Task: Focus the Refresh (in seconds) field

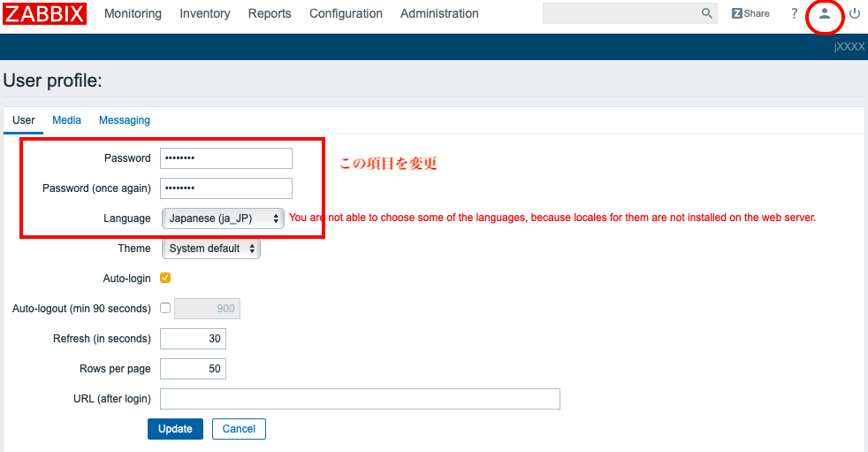Action: [193, 339]
